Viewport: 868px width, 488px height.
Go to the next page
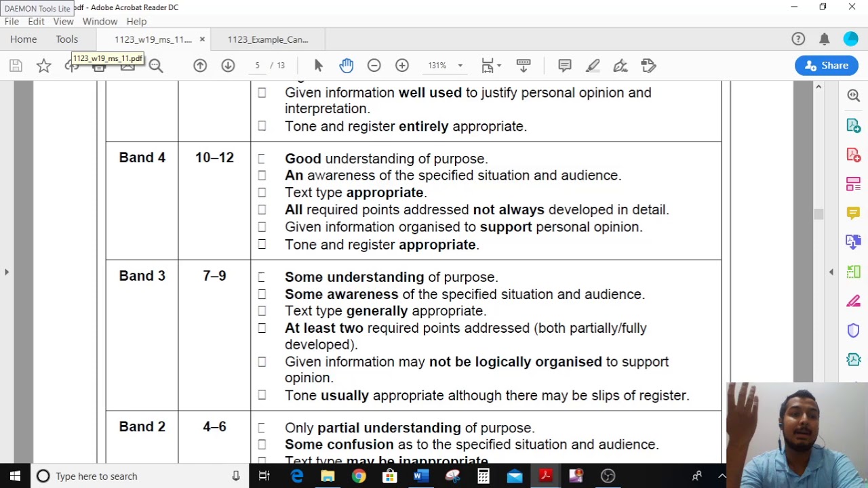(x=228, y=66)
